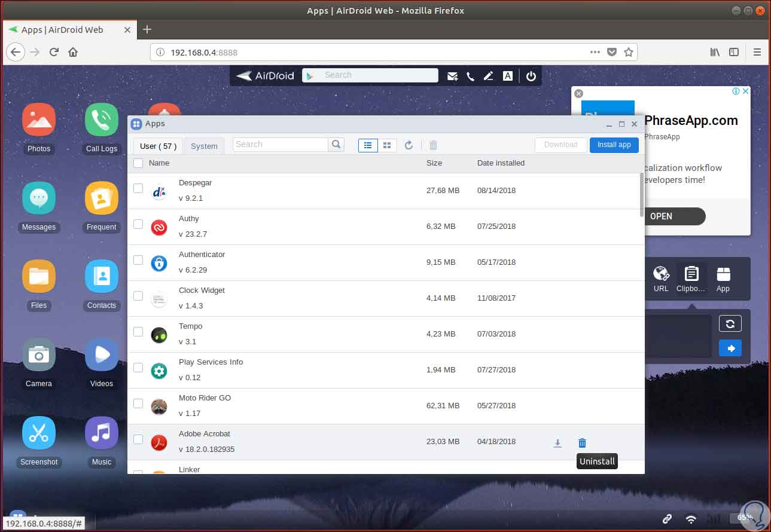Launch the Camera icon
The height and width of the screenshot is (532, 771).
pos(39,355)
